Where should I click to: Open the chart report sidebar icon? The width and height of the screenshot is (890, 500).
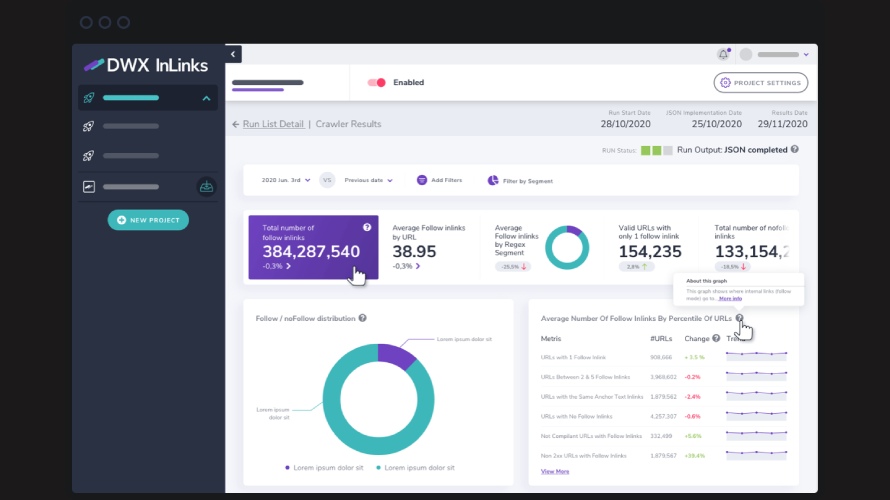[x=89, y=186]
